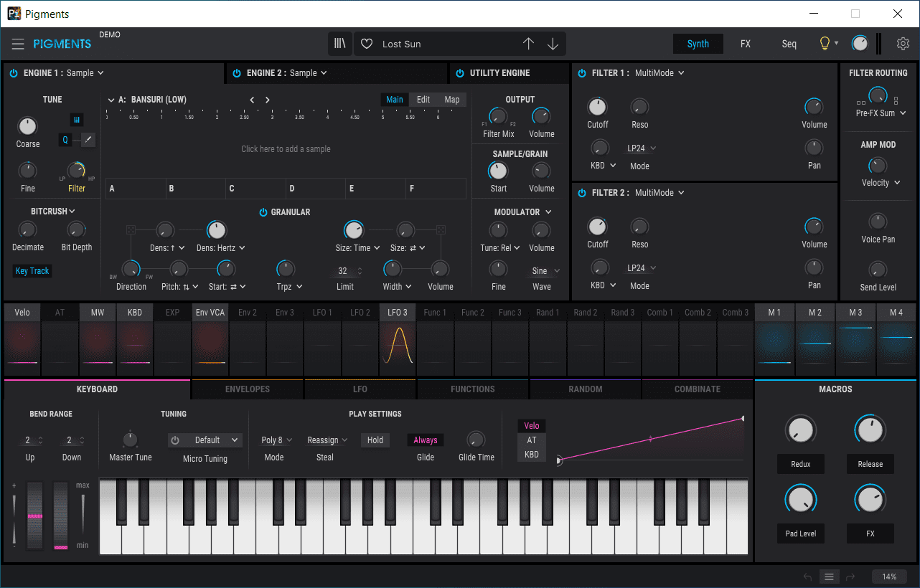Select the Edit sample tab
Screen dimensions: 920x588
tap(423, 100)
